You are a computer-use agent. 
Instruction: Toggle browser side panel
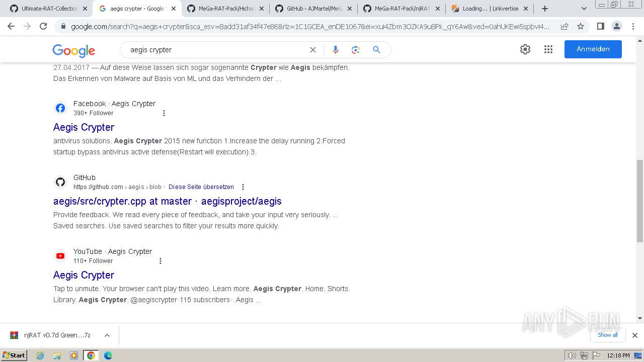[600, 26]
